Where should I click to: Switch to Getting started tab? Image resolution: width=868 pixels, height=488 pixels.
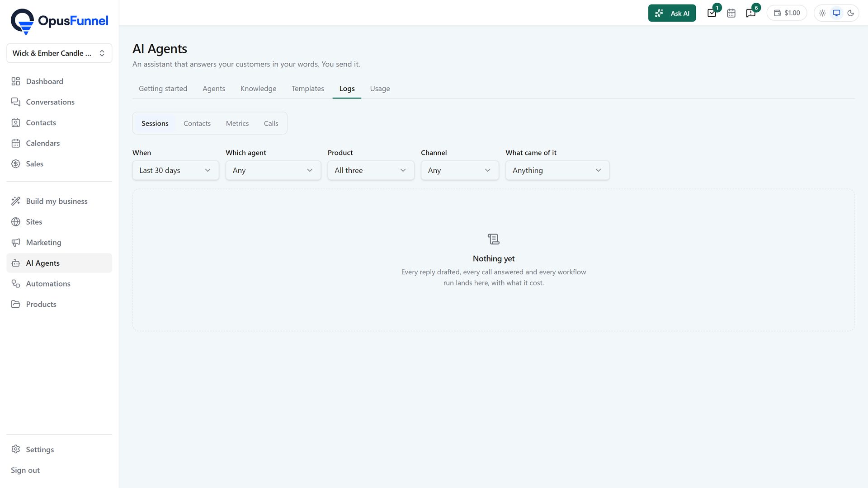[x=163, y=89]
